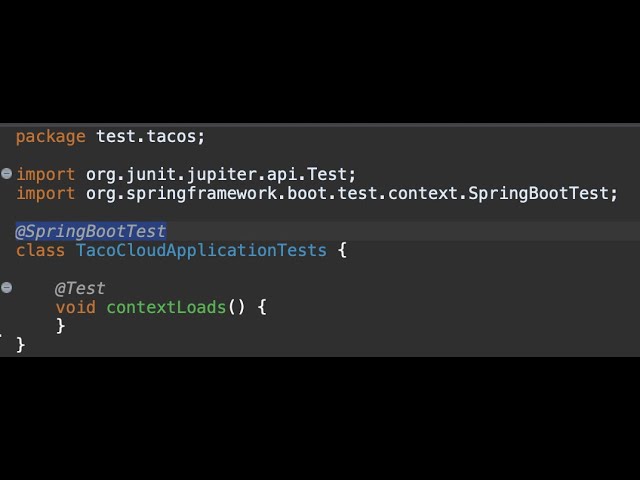Click the closing brace of contextLoads method
Screen dimensions: 640x480
point(61,326)
